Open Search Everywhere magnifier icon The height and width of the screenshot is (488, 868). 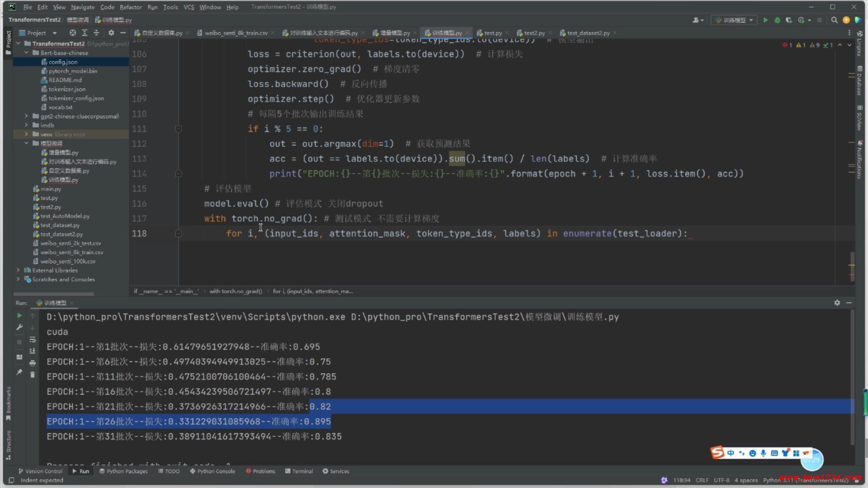click(834, 20)
